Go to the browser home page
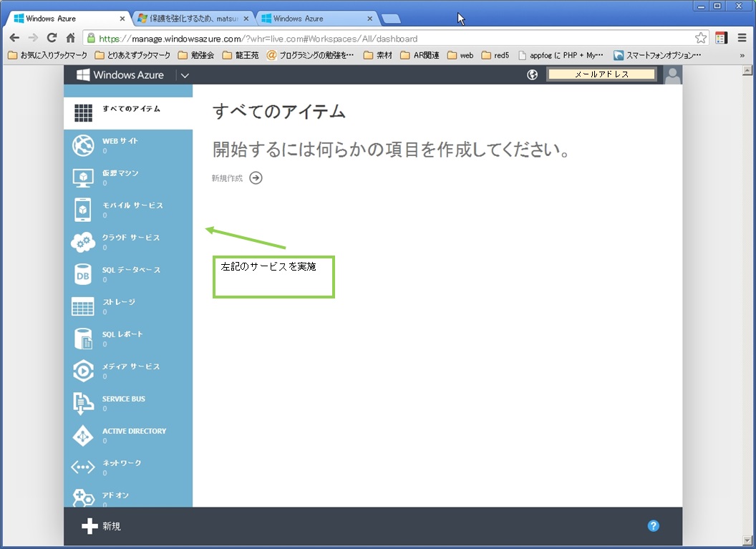The image size is (756, 549). [x=70, y=38]
